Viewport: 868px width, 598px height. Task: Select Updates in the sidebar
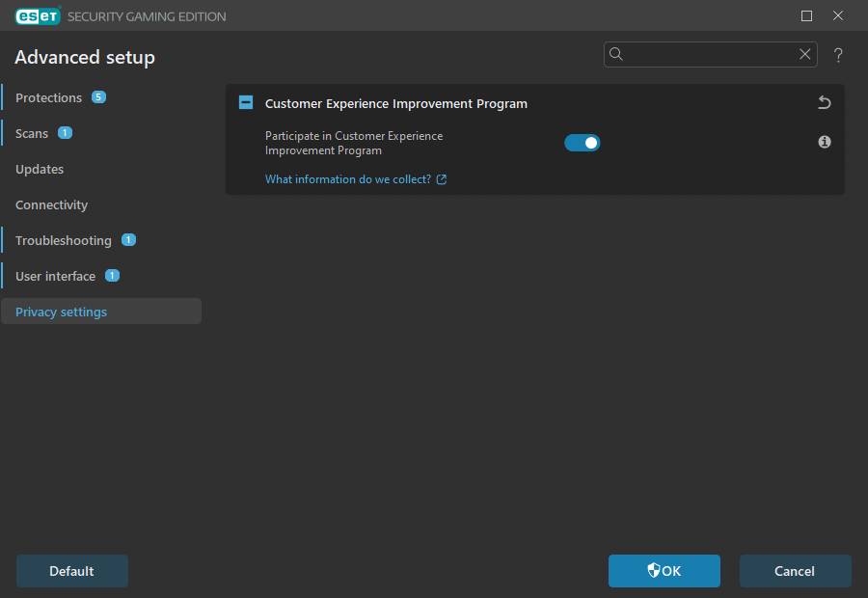pyautogui.click(x=40, y=170)
